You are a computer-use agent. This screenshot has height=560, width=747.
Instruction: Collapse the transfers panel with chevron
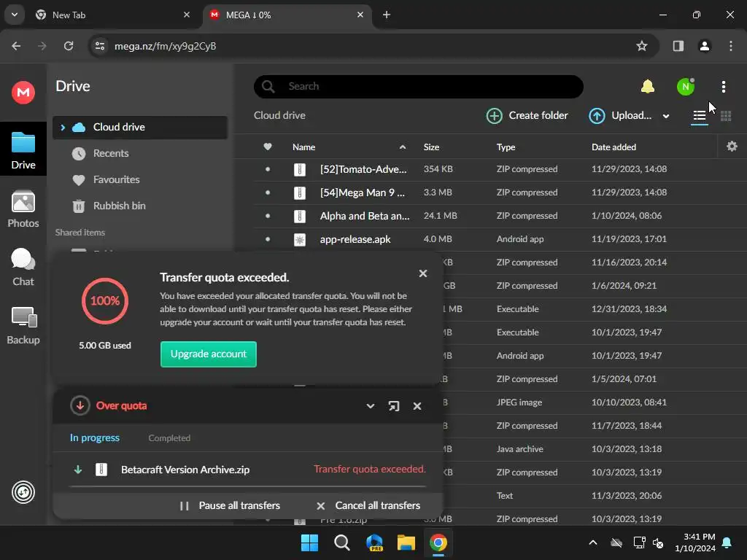[x=370, y=406]
